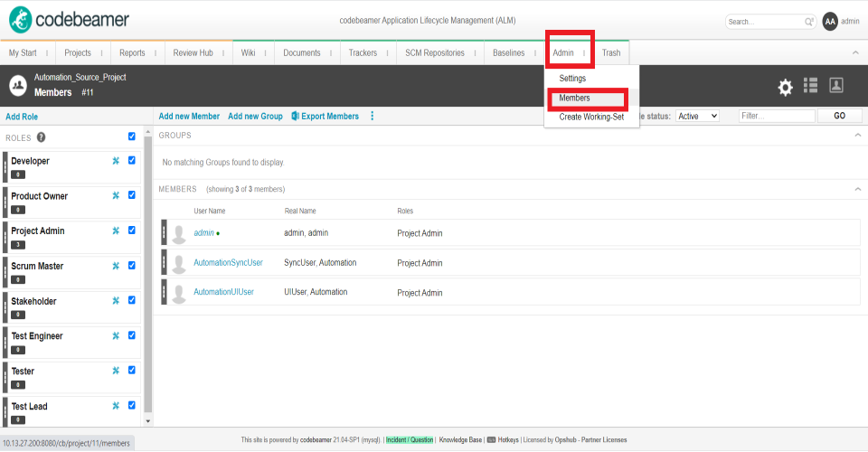This screenshot has height=452, width=868.
Task: Toggle the select-all ROLES checkbox
Action: pyautogui.click(x=132, y=137)
